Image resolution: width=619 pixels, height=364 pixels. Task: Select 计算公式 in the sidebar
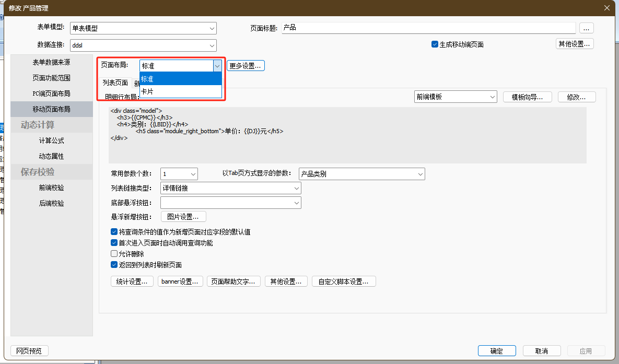(x=51, y=140)
